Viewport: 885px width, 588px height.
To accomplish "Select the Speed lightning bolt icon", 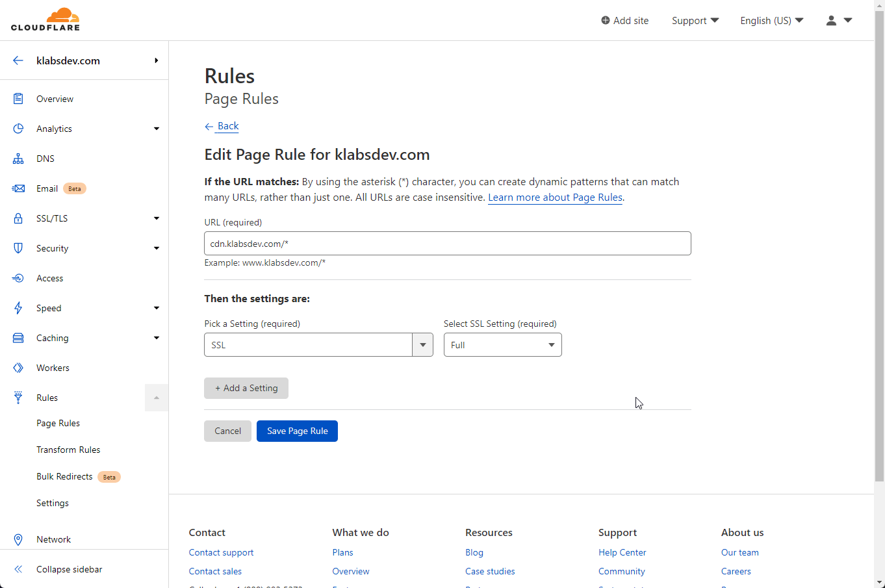I will (18, 307).
